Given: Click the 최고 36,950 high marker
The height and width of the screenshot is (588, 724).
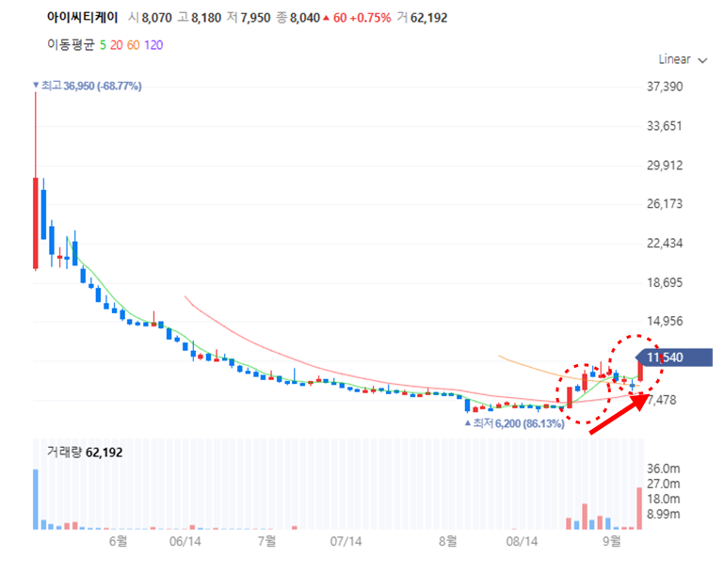Looking at the screenshot, I should coord(88,86).
